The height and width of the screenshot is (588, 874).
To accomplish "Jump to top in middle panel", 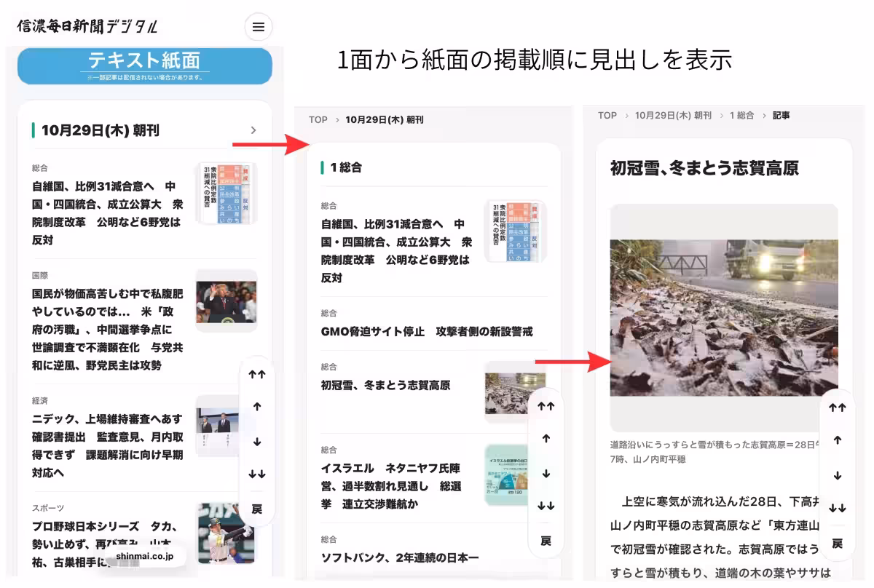I will (x=546, y=407).
